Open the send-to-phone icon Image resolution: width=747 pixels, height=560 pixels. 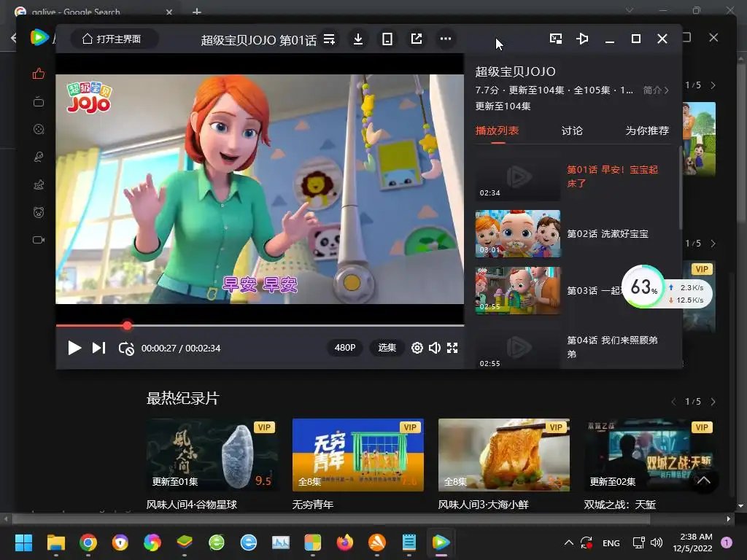(387, 39)
